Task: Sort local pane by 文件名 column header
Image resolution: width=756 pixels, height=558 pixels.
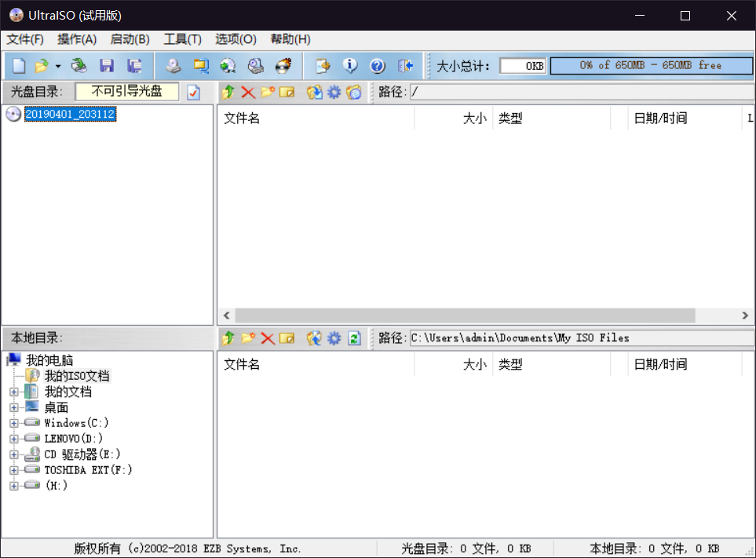Action: click(x=316, y=365)
